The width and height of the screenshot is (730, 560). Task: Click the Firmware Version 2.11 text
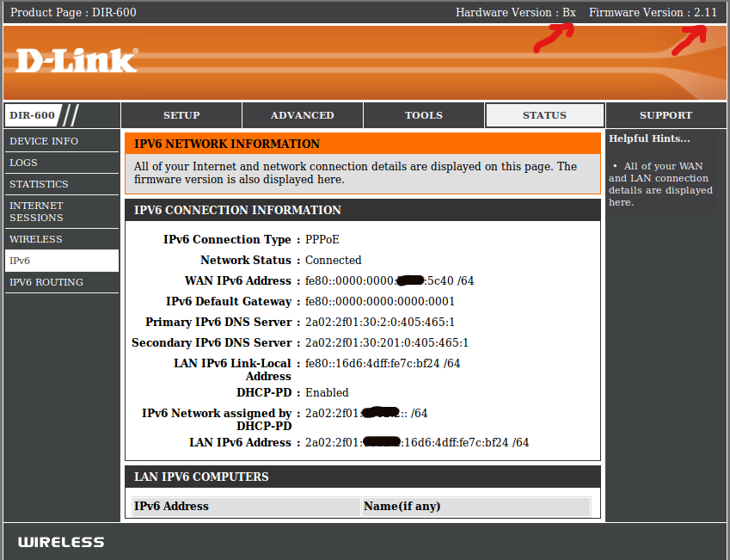point(653,12)
